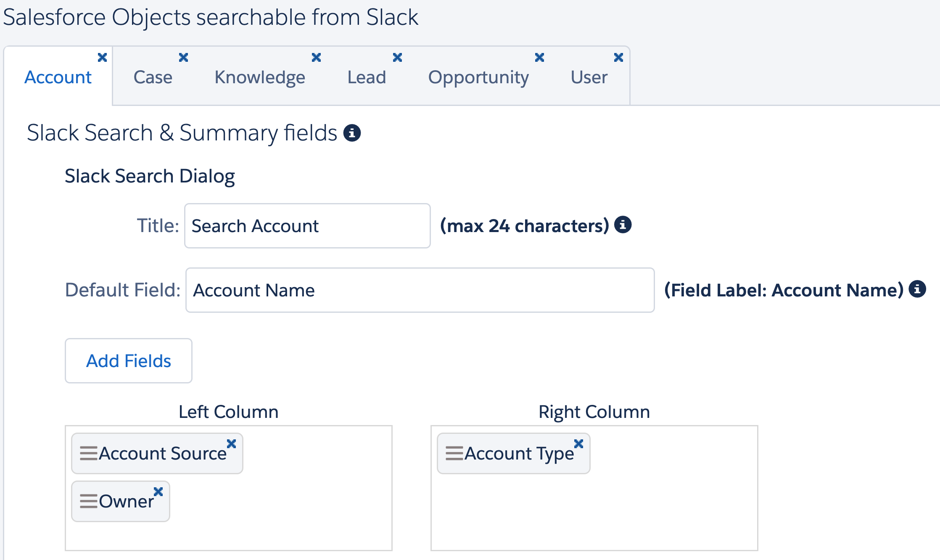Click the Add Fields button

point(129,361)
